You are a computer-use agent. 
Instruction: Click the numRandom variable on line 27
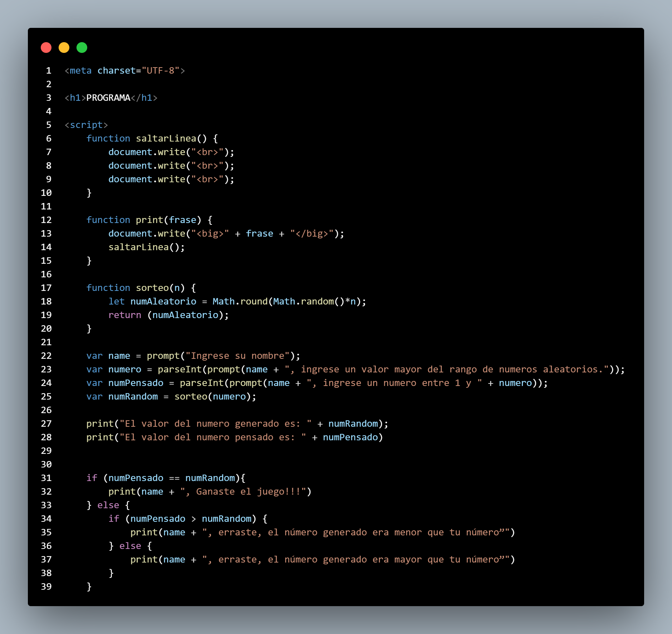pos(353,424)
